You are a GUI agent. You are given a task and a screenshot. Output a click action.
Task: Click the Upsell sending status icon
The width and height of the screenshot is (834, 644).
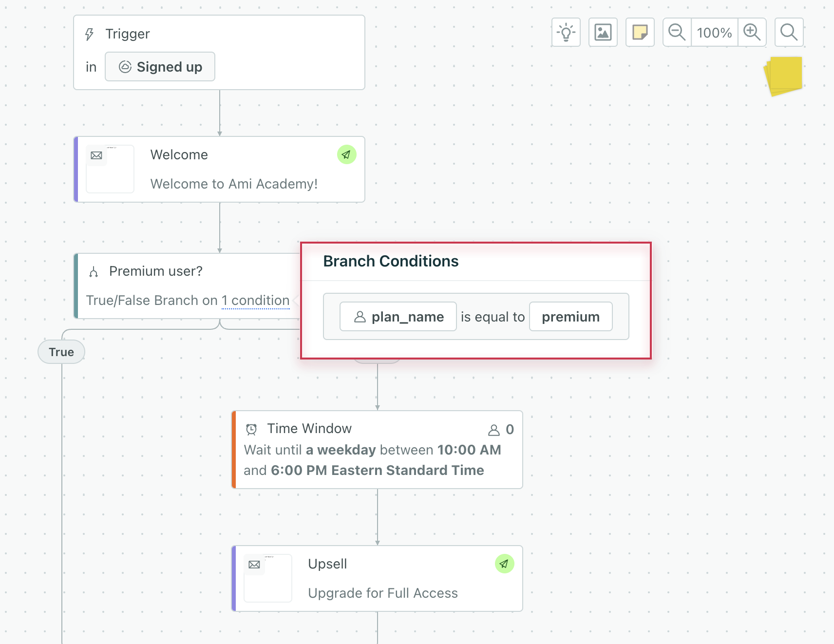504,564
